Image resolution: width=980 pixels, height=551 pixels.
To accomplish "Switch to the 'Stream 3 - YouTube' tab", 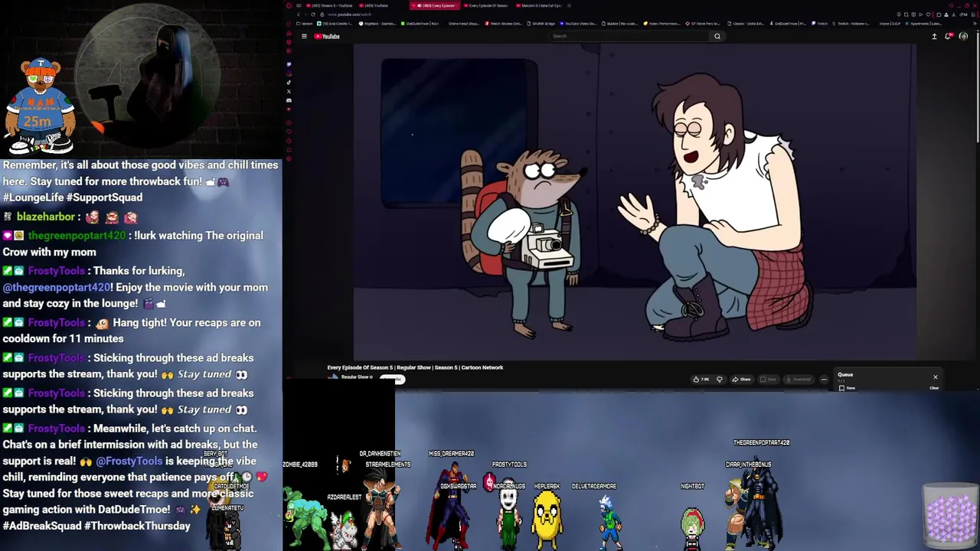I will 329,5.
